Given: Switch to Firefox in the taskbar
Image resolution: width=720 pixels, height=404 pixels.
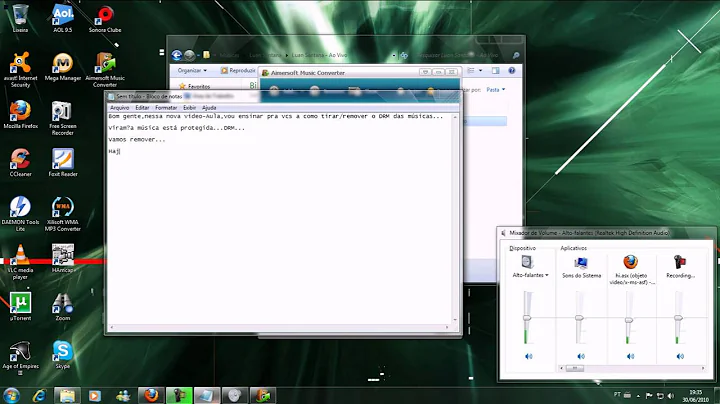Looking at the screenshot, I should coord(151,395).
